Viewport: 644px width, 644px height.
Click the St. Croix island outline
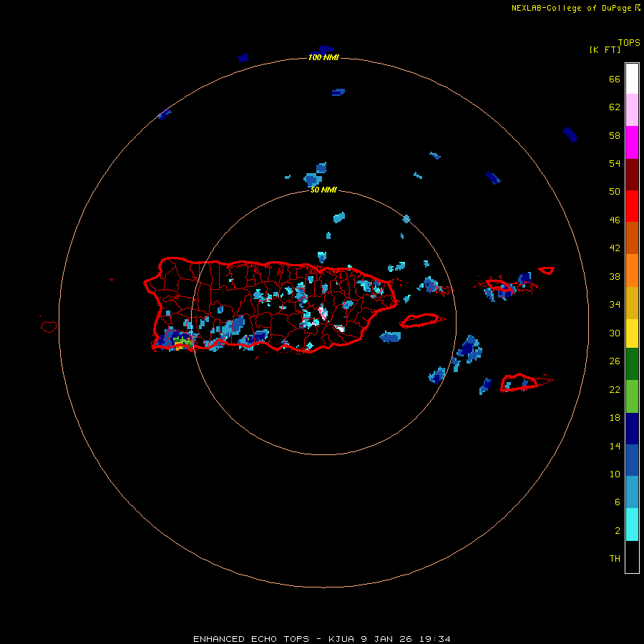click(x=519, y=382)
